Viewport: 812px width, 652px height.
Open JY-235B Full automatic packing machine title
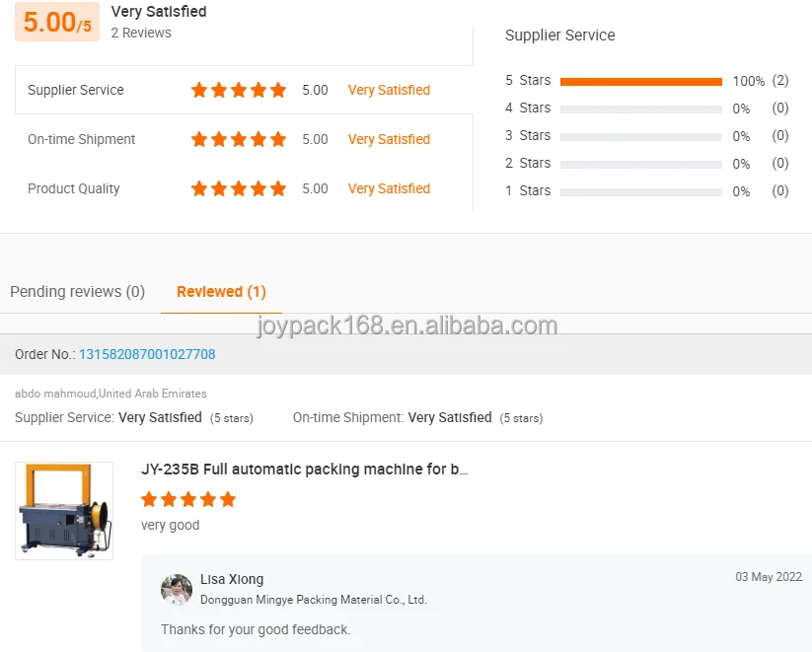(x=305, y=470)
